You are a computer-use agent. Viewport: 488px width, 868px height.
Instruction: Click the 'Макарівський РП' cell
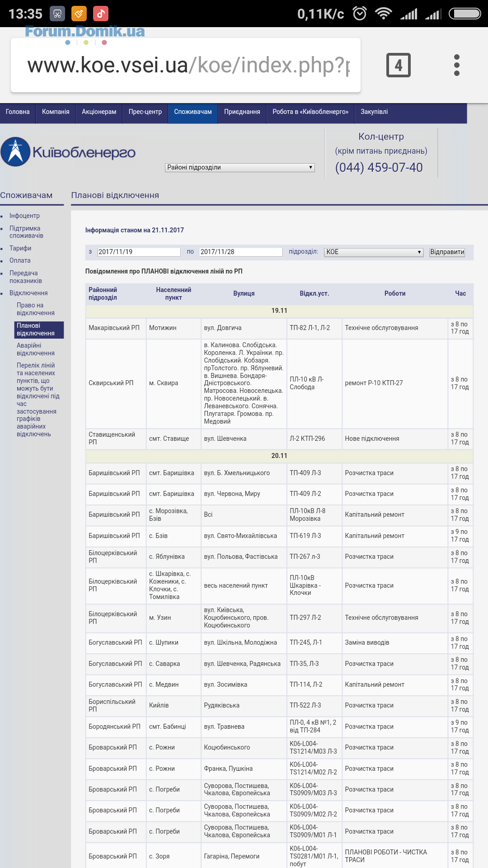point(116,328)
